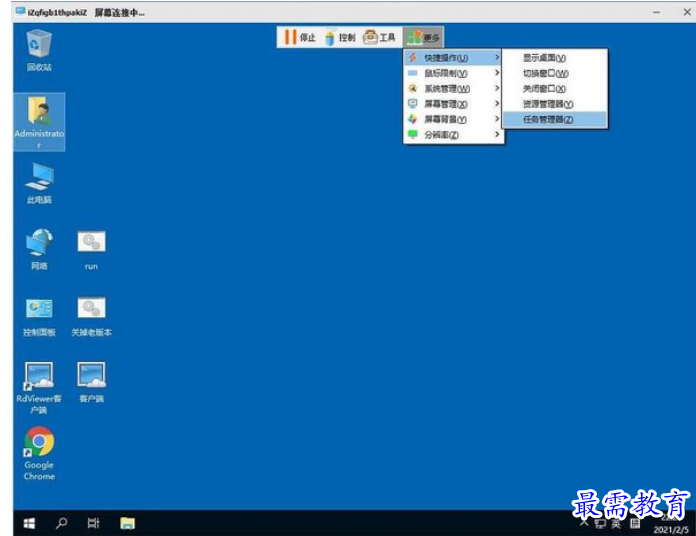
Task: Click the 停止 pause button in toolbar
Action: tap(300, 37)
